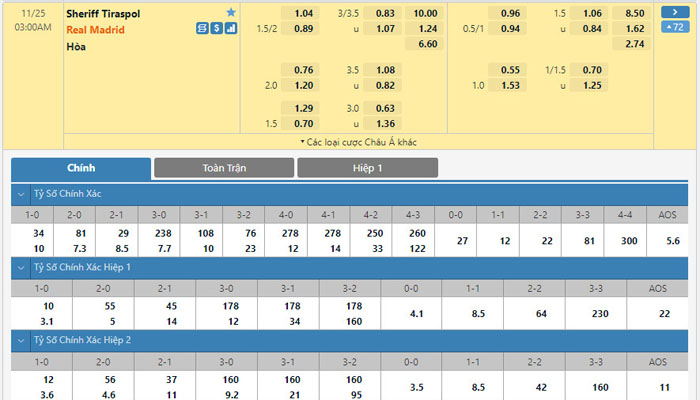
Task: Click second-half 3-0 odds 9.2
Action: click(231, 395)
